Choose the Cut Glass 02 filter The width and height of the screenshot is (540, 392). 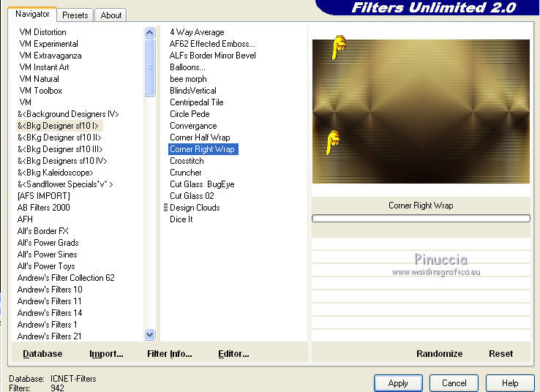(x=192, y=196)
